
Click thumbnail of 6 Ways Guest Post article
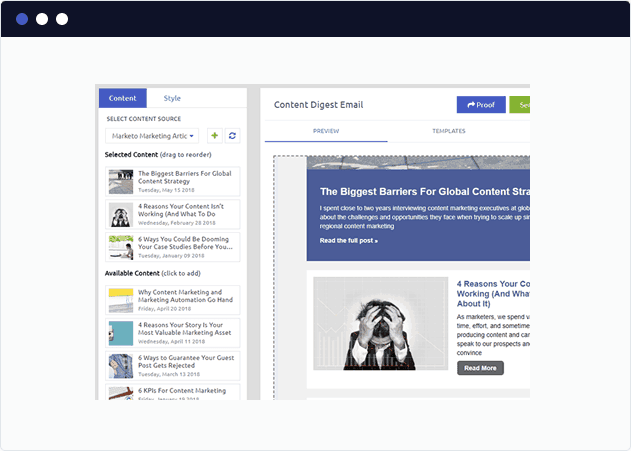(121, 366)
